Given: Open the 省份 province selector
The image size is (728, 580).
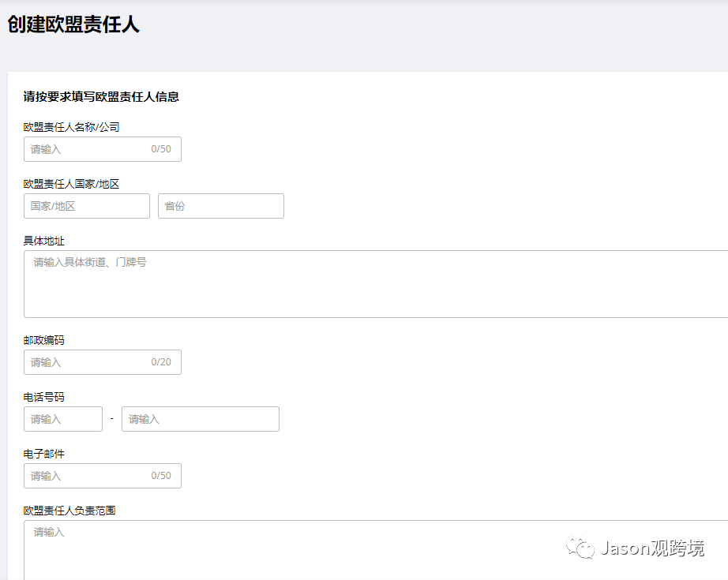Looking at the screenshot, I should point(220,206).
